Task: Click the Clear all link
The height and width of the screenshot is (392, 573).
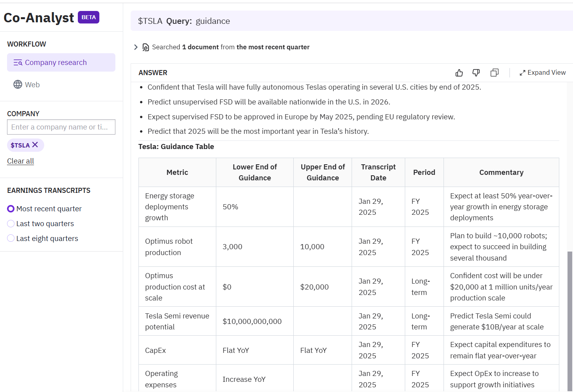Action: point(20,161)
